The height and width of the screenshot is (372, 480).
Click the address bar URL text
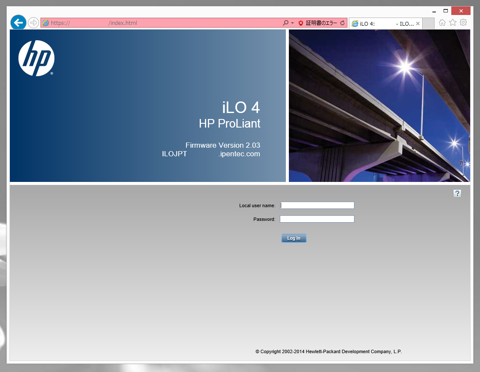tap(94, 23)
